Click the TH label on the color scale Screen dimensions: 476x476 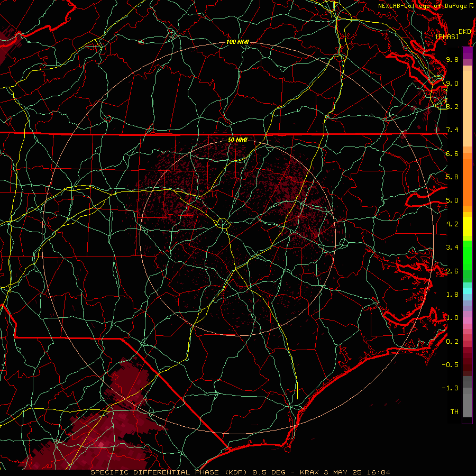click(x=454, y=412)
